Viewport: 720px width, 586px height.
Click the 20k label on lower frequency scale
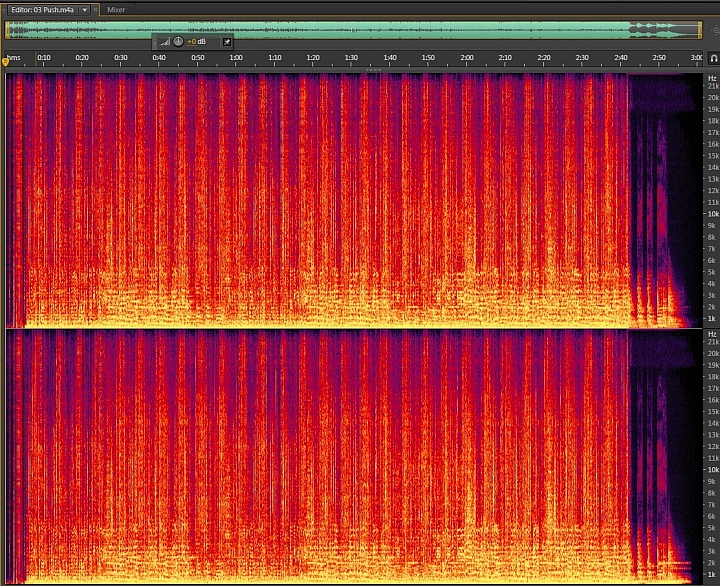pyautogui.click(x=713, y=353)
